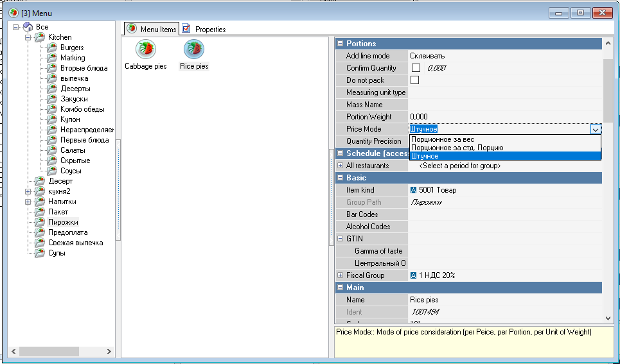
Task: Click the Burgers folder icon in tree
Action: [x=52, y=48]
